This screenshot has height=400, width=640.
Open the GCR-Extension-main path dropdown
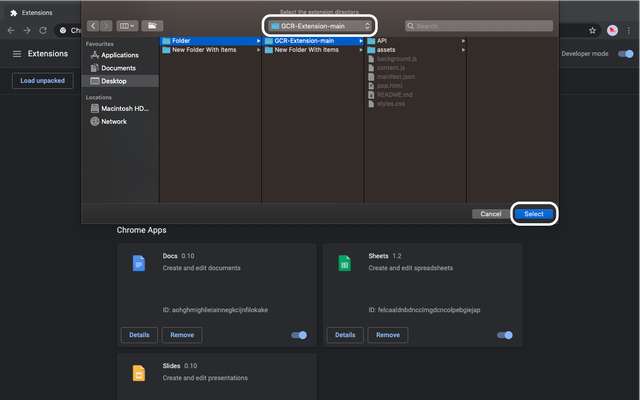319,26
